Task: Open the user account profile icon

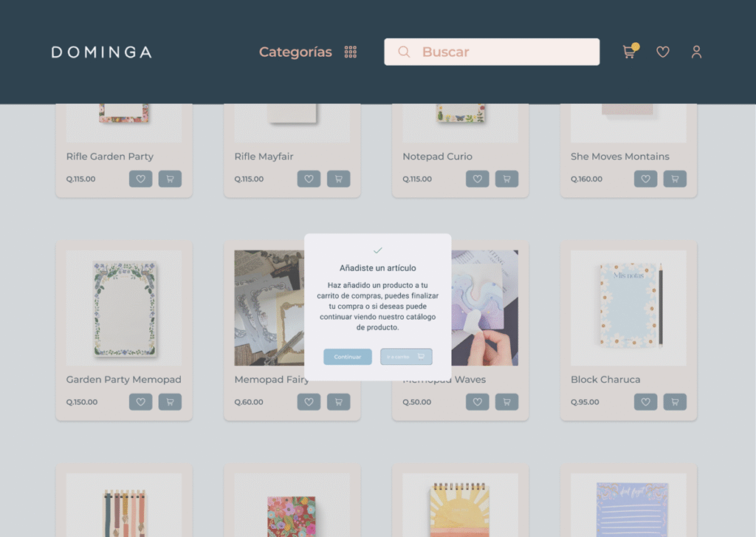Action: [x=696, y=52]
